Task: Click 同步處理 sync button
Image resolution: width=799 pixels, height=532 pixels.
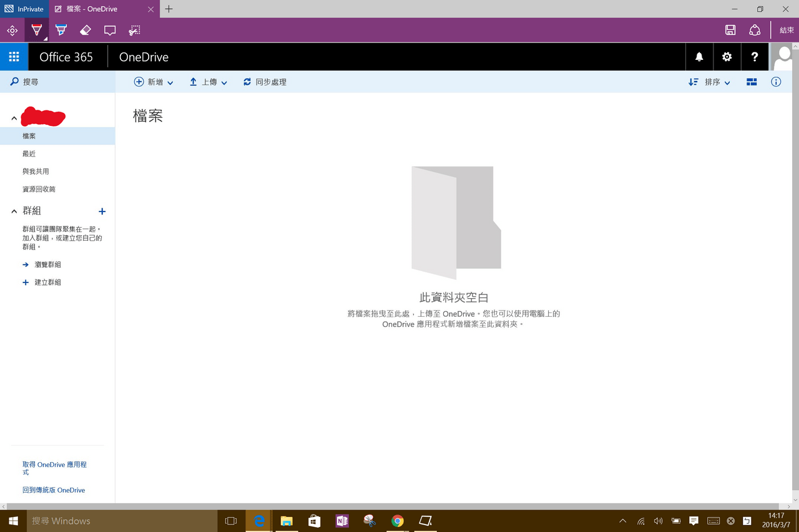Action: 265,82
